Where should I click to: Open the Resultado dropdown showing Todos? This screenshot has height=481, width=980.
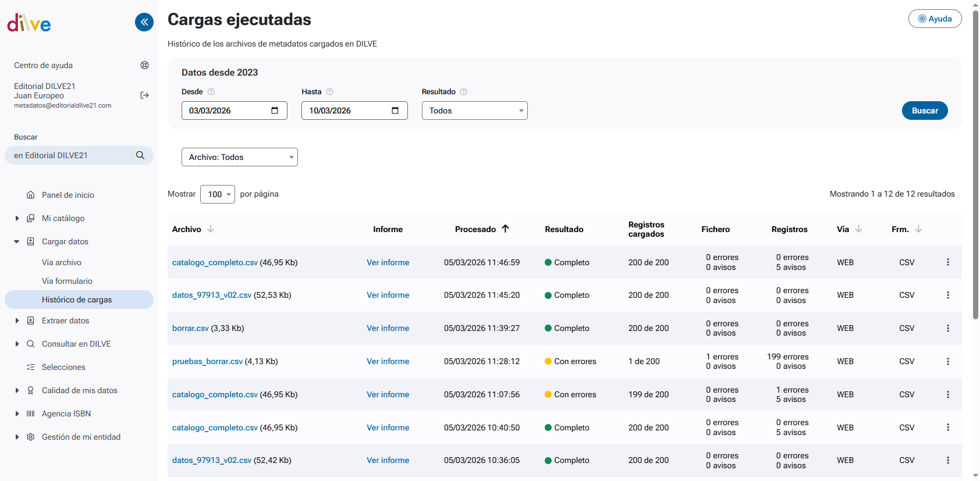coord(474,111)
